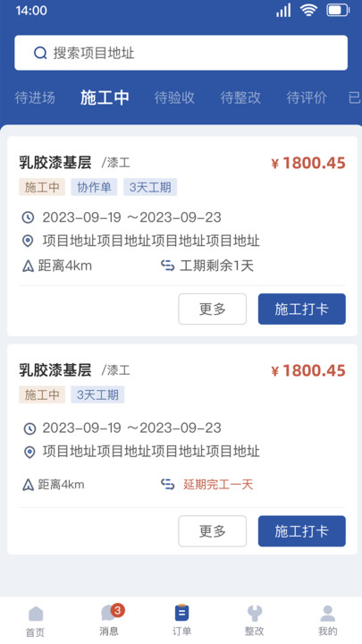Open the 首页 home icon in the bottom bar

(36, 614)
